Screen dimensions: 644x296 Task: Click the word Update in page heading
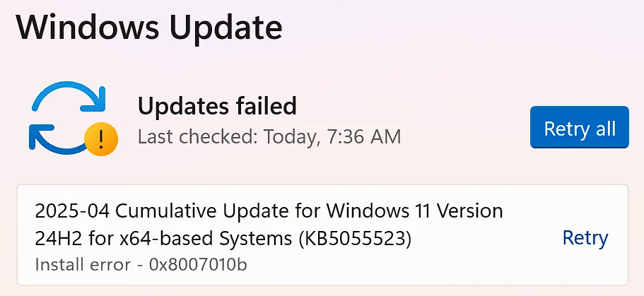click(x=226, y=27)
